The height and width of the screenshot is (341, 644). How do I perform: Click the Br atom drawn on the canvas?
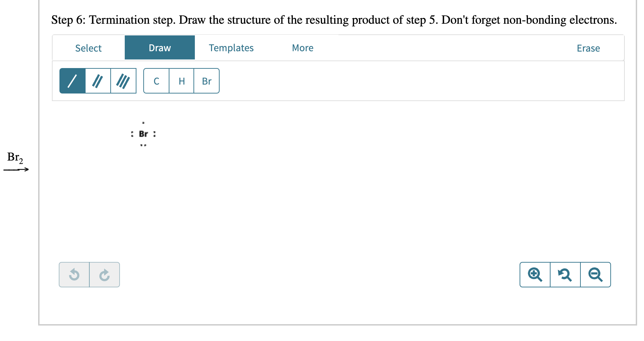click(143, 134)
